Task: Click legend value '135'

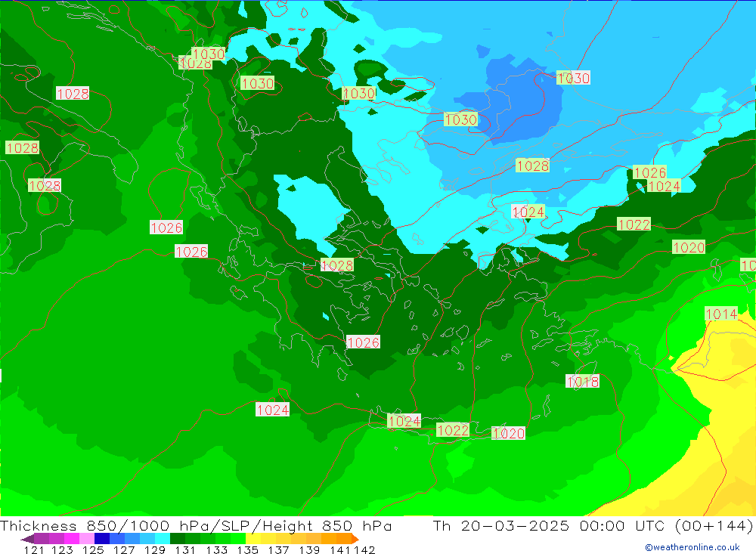Action: [x=247, y=549]
